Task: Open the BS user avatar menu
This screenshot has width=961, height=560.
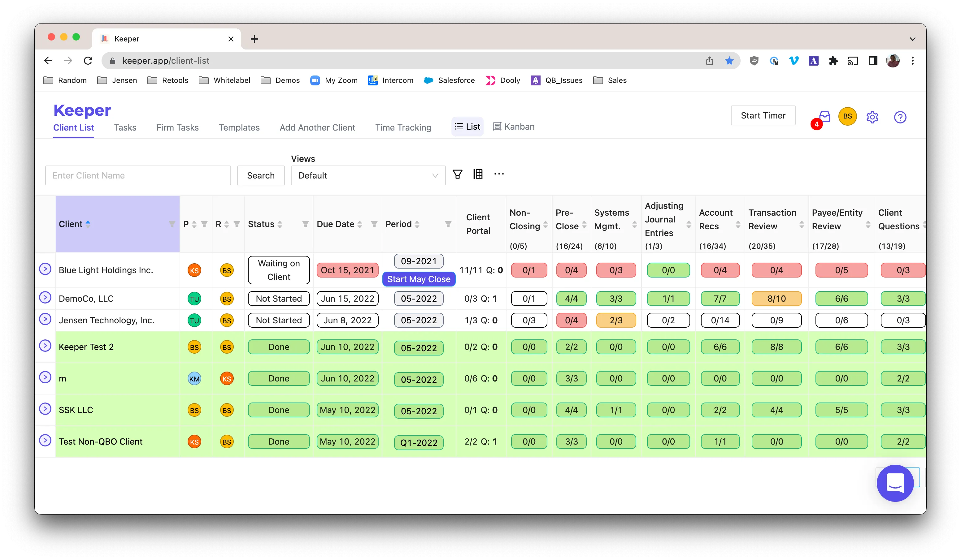Action: click(847, 117)
